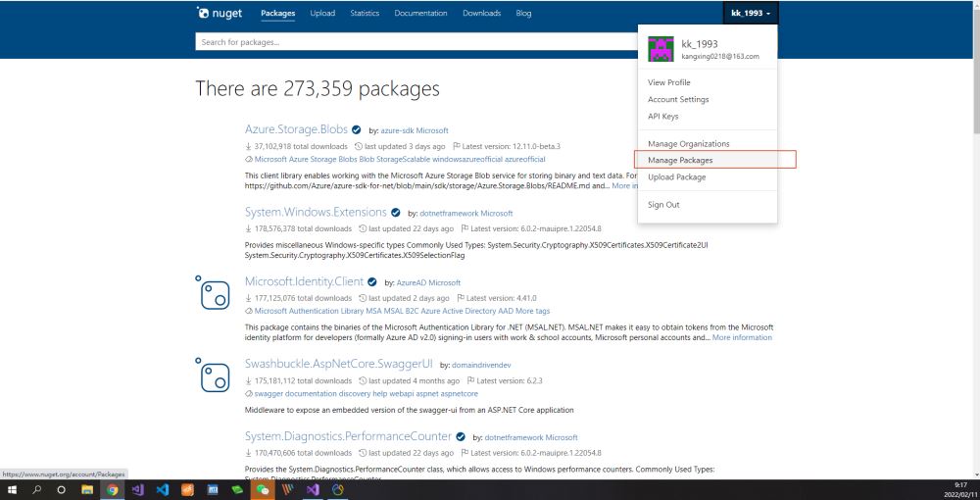The image size is (980, 500).
Task: Click the tag icon before swagger documentation tags
Action: click(249, 394)
